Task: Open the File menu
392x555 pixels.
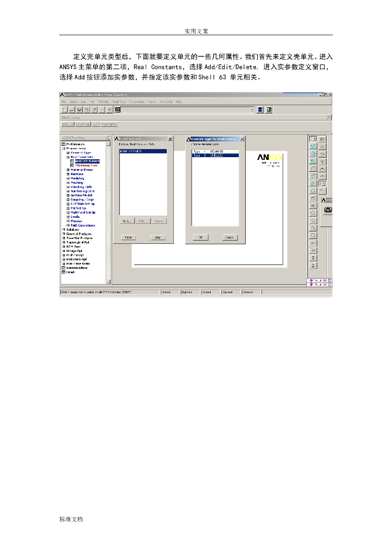Action: pos(64,101)
